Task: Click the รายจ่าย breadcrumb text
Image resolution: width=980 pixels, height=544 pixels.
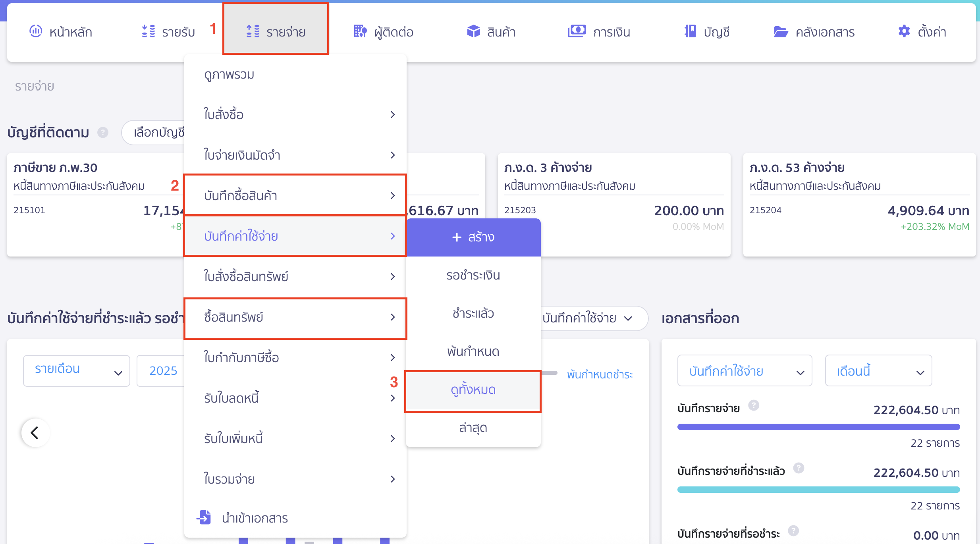Action: (35, 86)
